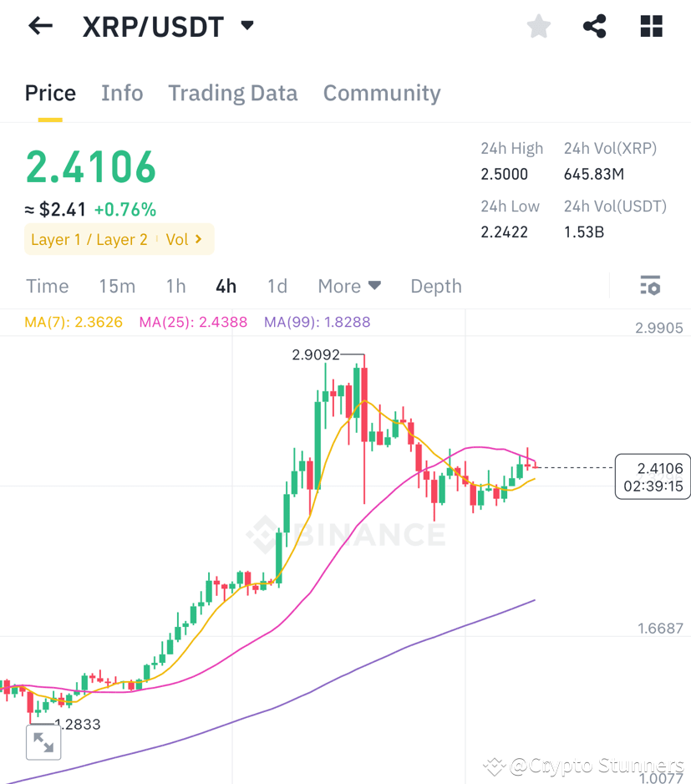Expand the More intervals dropdown

pos(349,286)
